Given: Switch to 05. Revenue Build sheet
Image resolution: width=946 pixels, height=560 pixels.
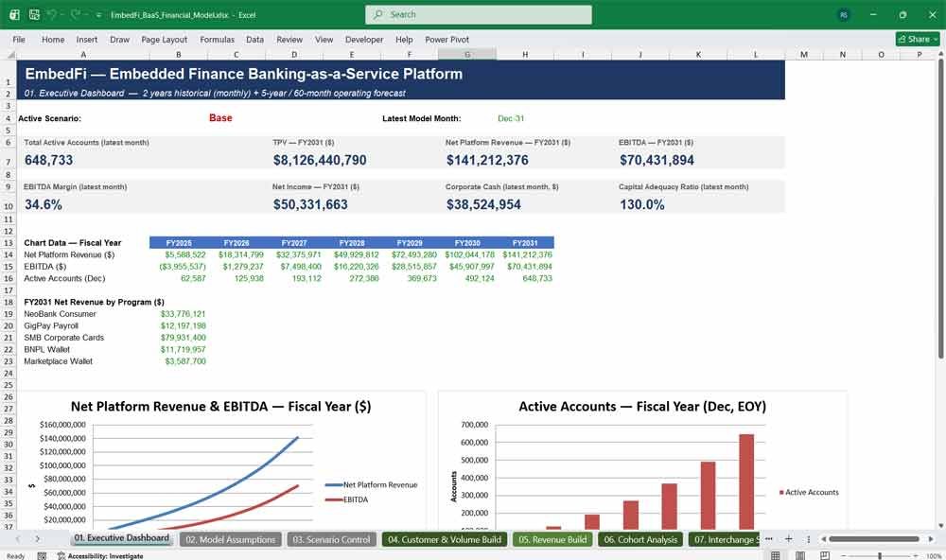Looking at the screenshot, I should point(552,539).
